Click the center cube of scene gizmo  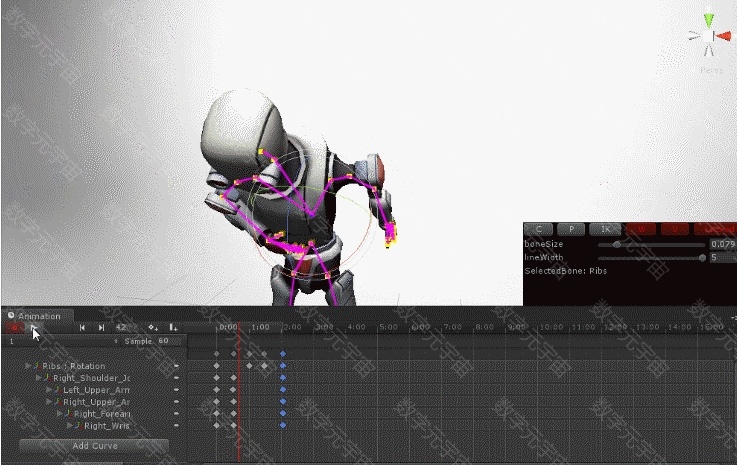coord(707,38)
